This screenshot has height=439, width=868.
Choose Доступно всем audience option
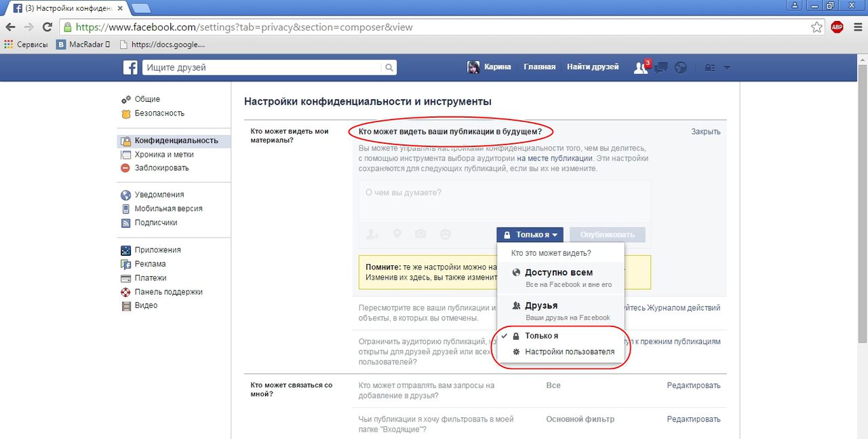(x=561, y=278)
